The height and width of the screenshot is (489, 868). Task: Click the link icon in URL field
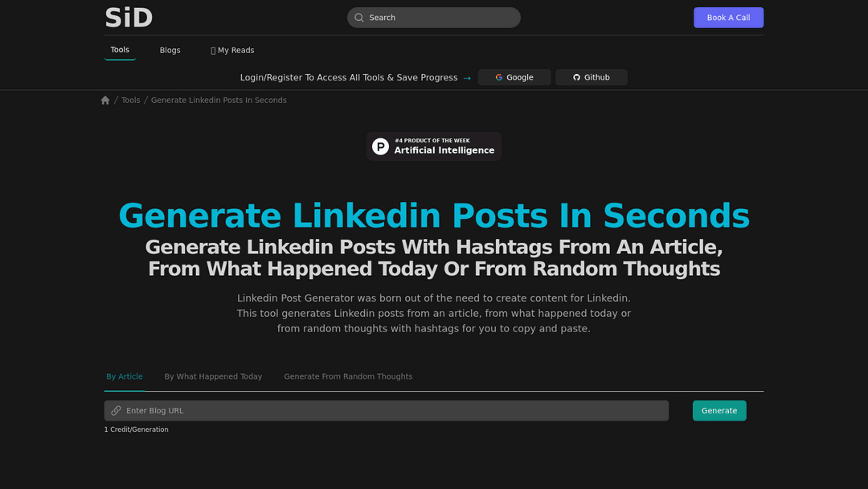click(x=116, y=410)
